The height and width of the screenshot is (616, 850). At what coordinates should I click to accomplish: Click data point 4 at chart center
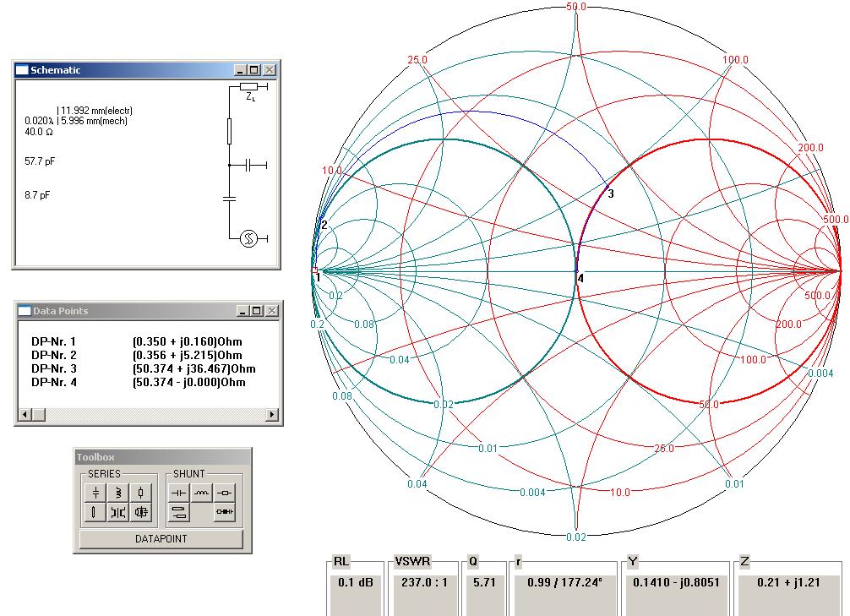pos(577,270)
